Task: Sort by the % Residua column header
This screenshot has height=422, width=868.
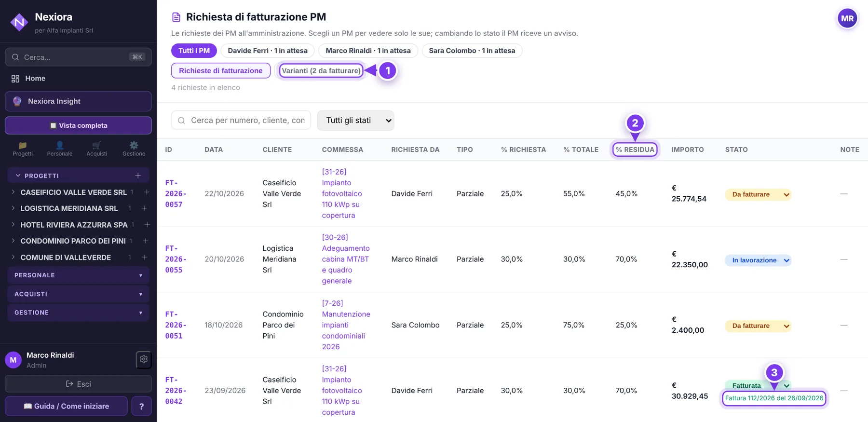Action: [x=635, y=150]
